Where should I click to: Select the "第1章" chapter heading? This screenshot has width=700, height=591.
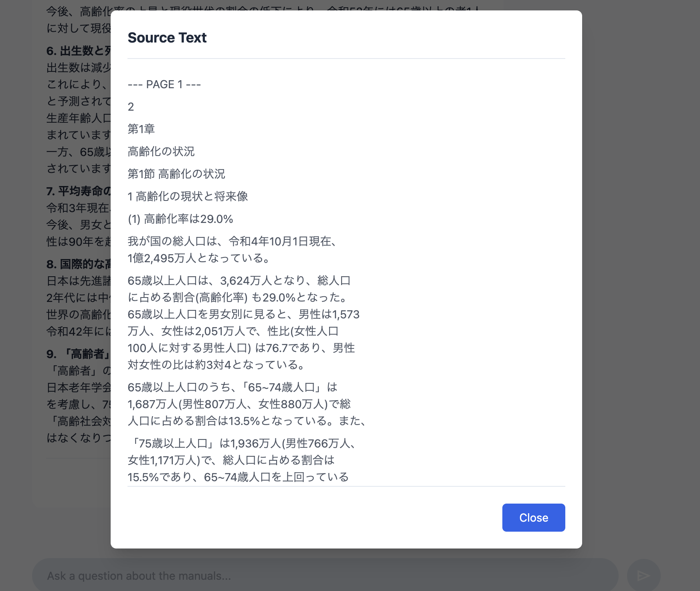(141, 129)
